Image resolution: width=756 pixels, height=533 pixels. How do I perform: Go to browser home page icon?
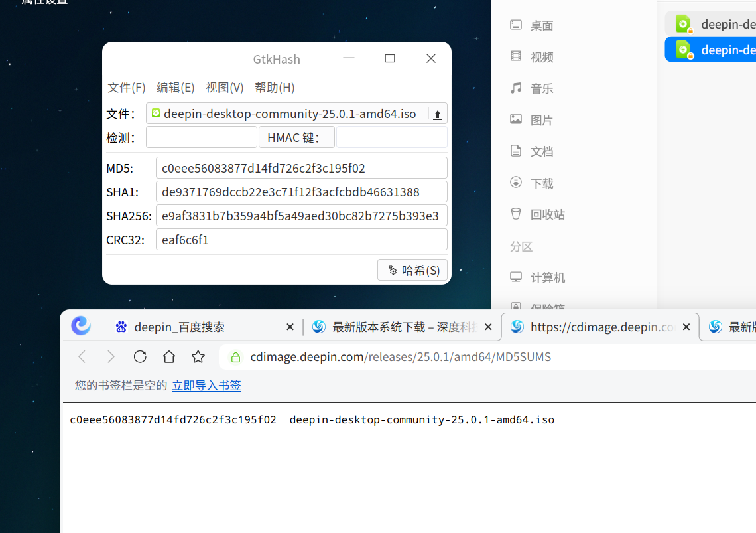click(168, 357)
